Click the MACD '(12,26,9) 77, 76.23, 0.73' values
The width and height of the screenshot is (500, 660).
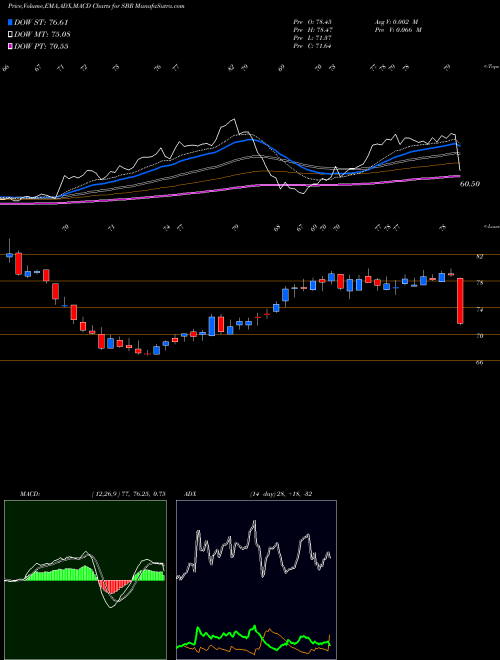[x=128, y=494]
